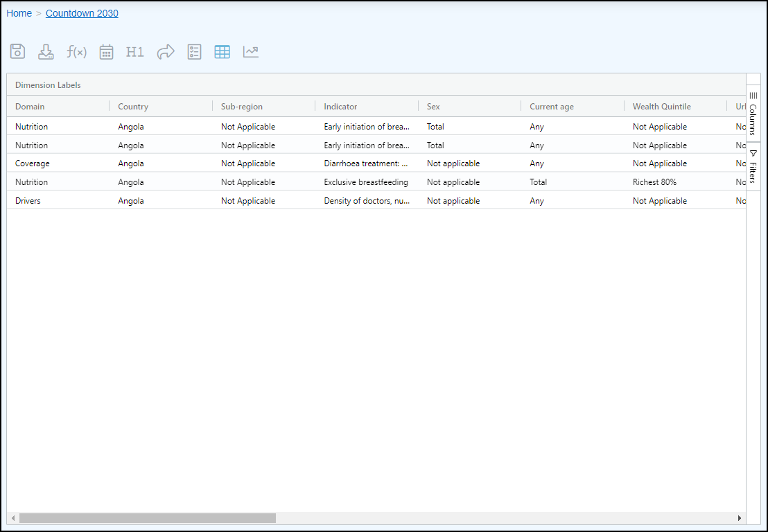Select the Exclusive breastfeeding indicator cell
This screenshot has width=768, height=532.
365,182
